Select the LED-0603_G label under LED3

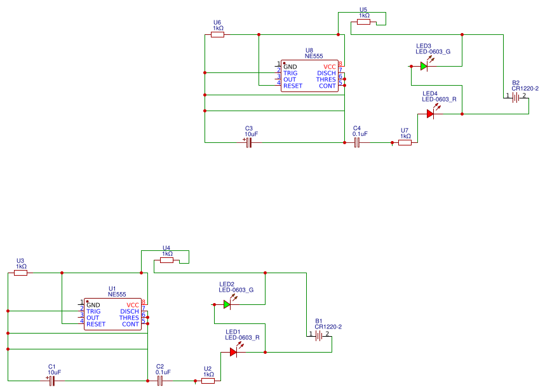coord(433,51)
